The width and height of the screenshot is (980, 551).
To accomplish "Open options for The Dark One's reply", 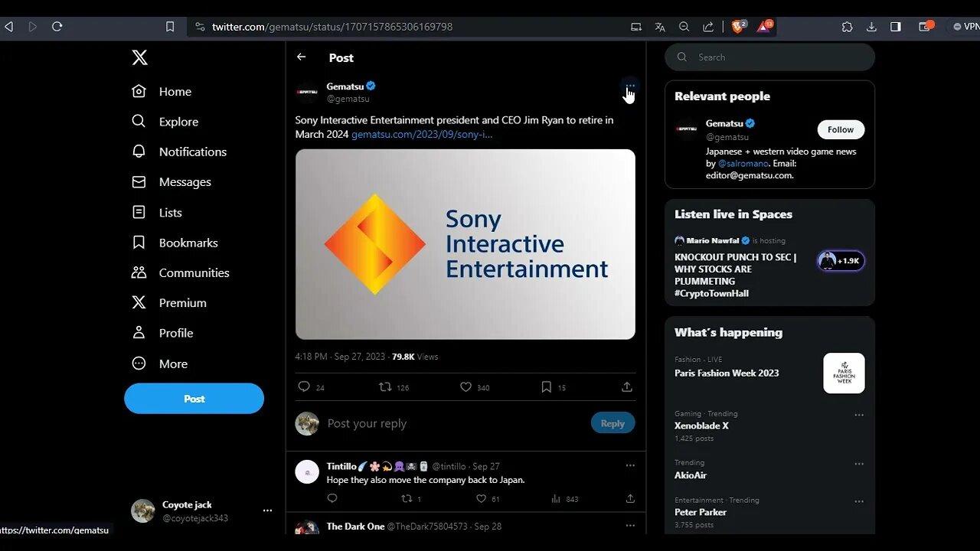I will (x=630, y=526).
